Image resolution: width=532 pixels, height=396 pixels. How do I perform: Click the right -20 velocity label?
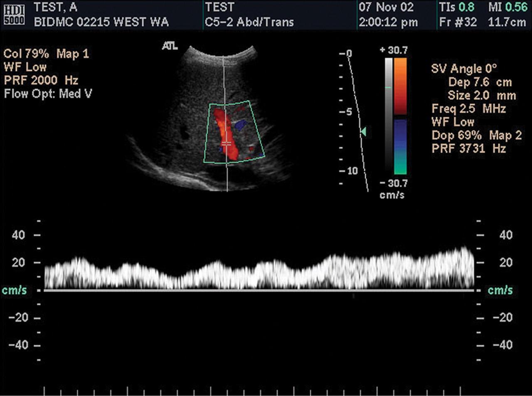[503, 318]
